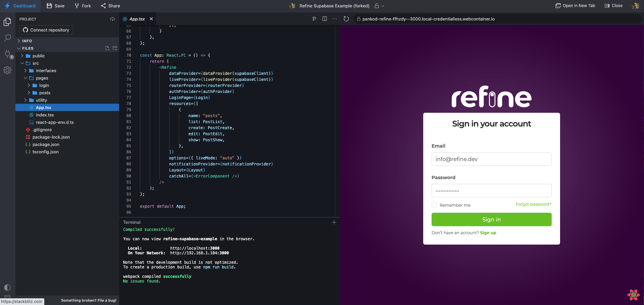Click the cloud download icon in Project header
Viewport: 644px width, 305px height.
coord(112,19)
